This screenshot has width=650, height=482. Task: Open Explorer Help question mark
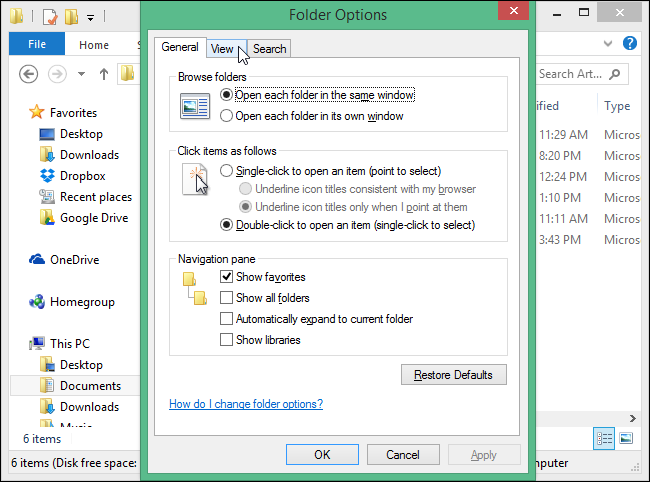[x=630, y=43]
